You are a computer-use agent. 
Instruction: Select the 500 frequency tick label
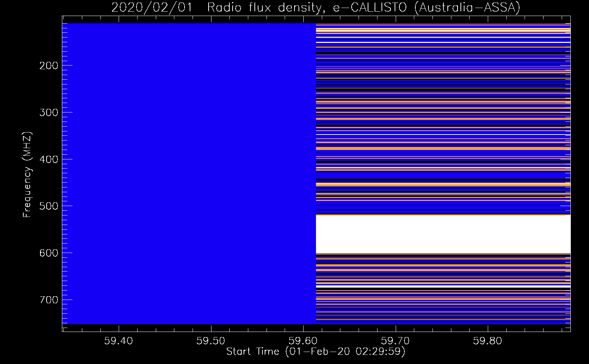click(x=48, y=206)
